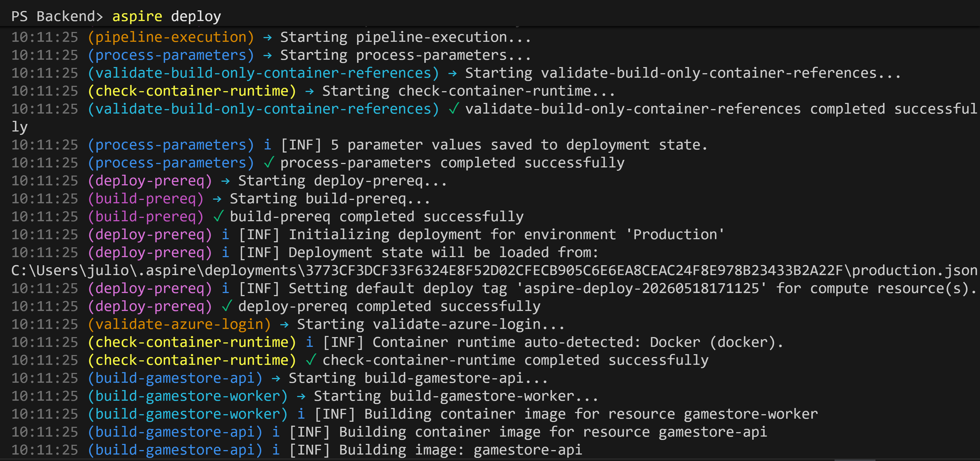Viewport: 980px width, 461px height.
Task: Click 'Starting process-parameters...' message
Action: coord(406,55)
